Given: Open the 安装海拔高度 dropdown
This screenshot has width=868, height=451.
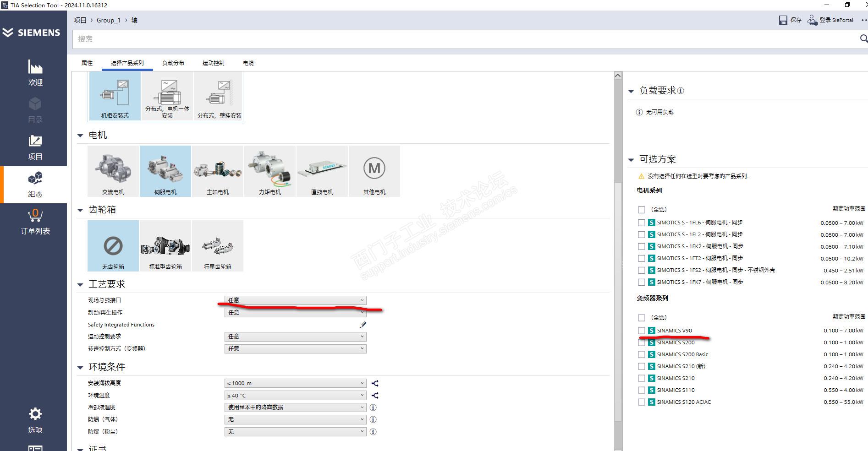Looking at the screenshot, I should 296,383.
